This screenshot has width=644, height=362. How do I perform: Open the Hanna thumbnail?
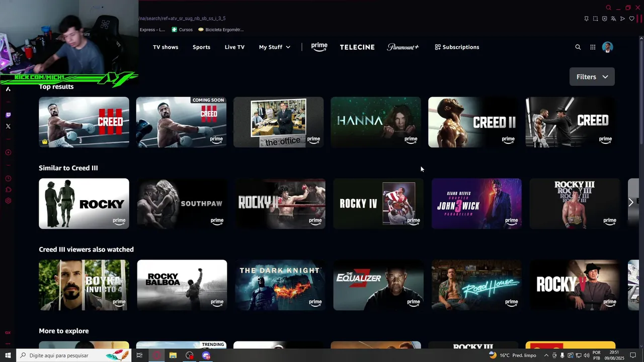(376, 122)
